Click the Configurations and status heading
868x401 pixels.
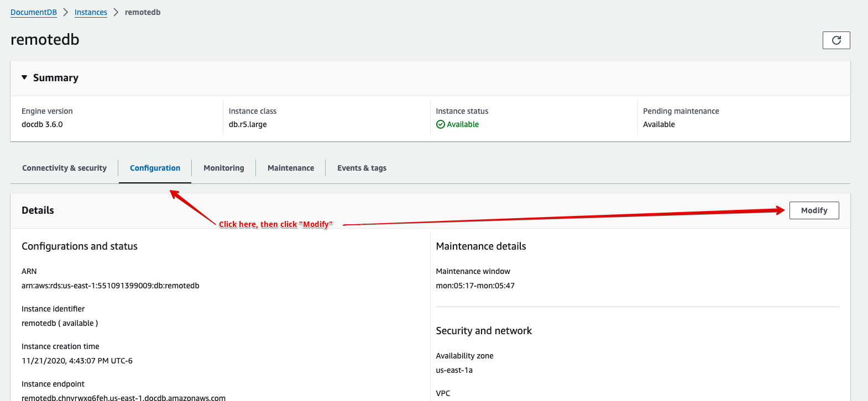coord(80,246)
